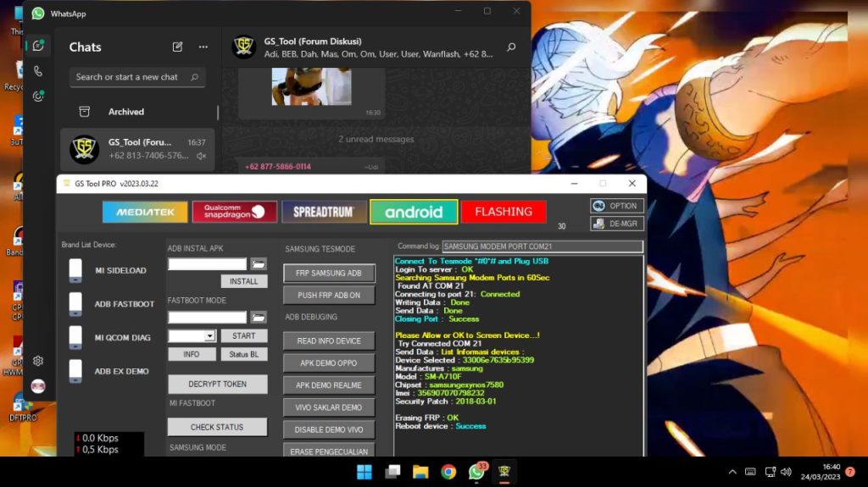Switch to the MEDIATEK tab
Image resolution: width=868 pixels, height=487 pixels.
(145, 212)
